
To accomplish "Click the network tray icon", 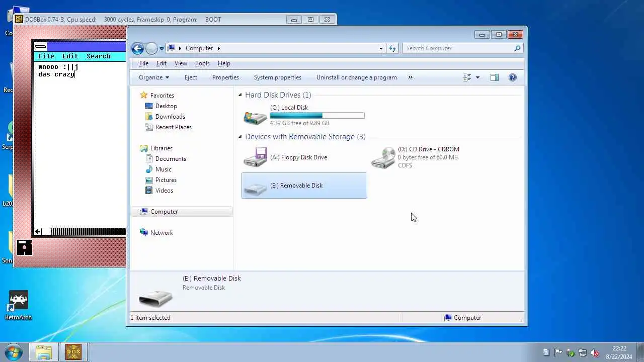I will coord(583,352).
